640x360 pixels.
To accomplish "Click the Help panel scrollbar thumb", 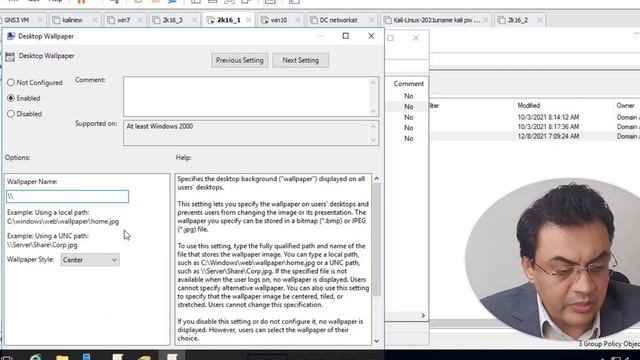I will (376, 239).
